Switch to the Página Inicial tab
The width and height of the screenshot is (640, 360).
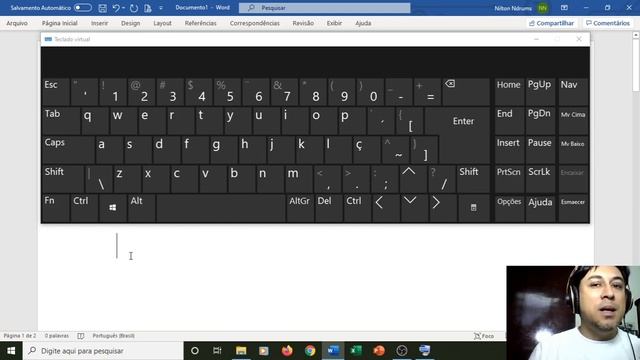click(60, 23)
